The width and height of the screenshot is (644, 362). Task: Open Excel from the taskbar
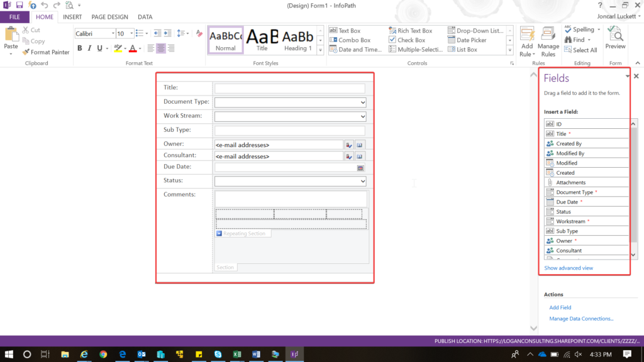pos(237,354)
